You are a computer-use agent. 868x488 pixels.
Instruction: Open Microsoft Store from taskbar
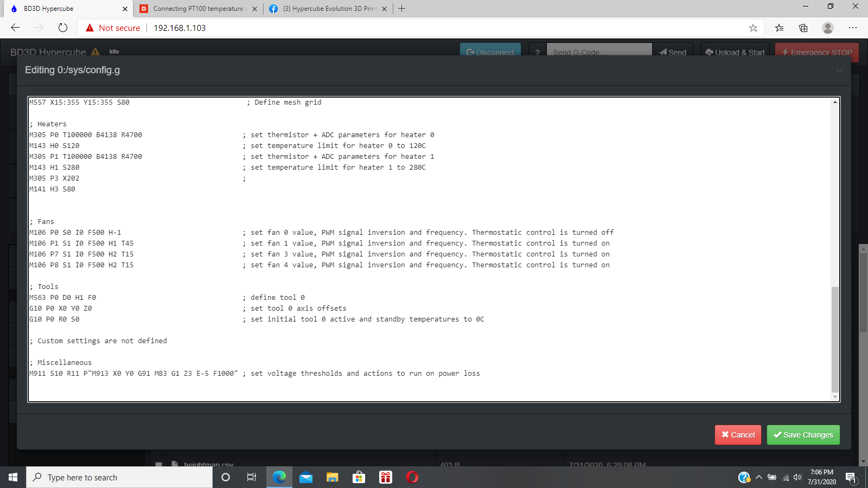[x=359, y=477]
